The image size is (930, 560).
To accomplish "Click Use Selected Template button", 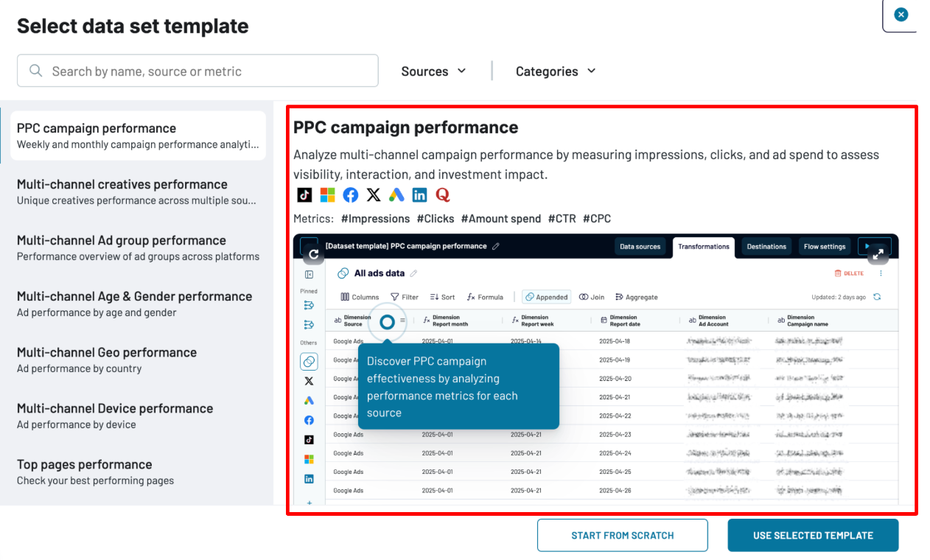I will tap(813, 536).
